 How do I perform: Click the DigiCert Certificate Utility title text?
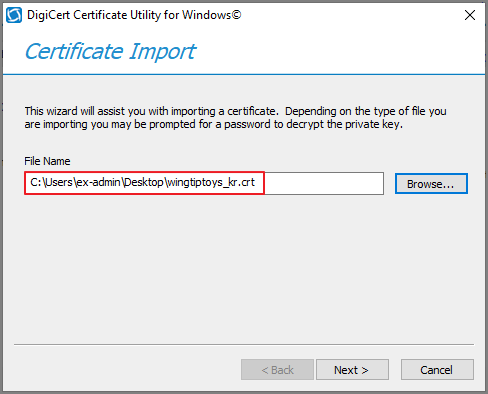(134, 15)
